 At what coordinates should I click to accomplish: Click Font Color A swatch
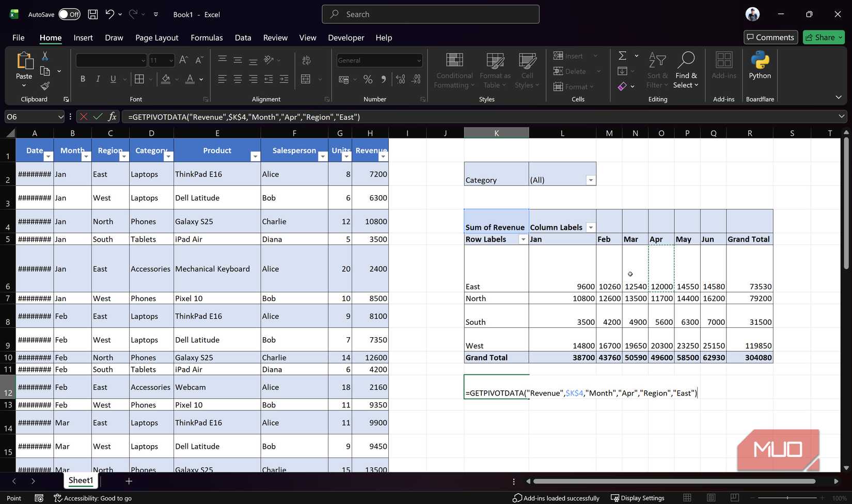(x=190, y=79)
